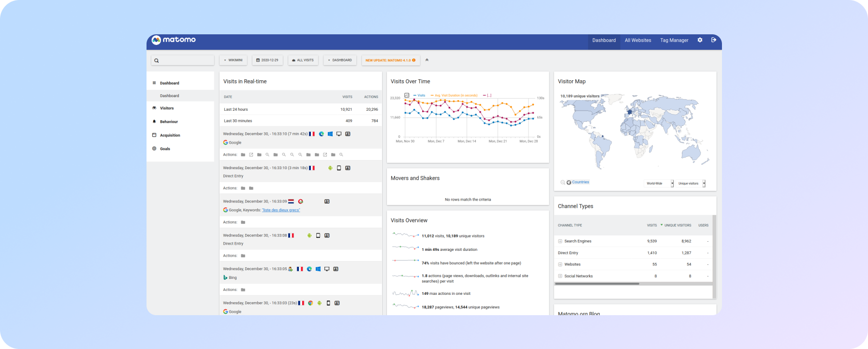Expand Search Engines channel row

pos(560,241)
